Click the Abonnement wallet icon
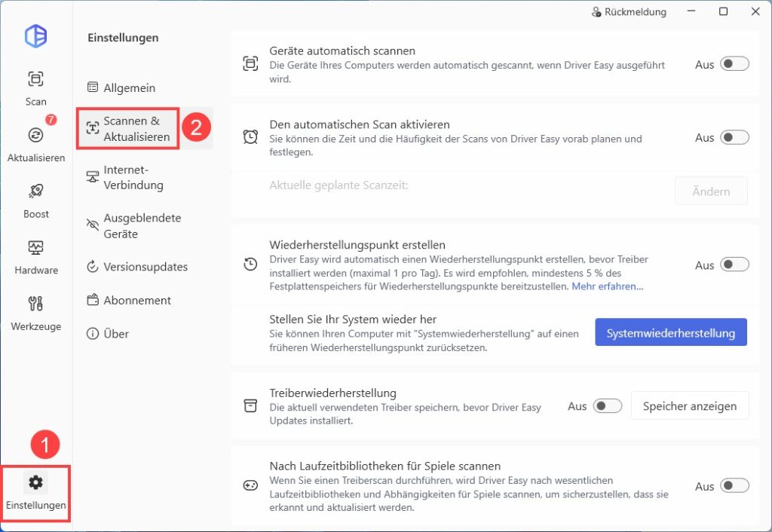Viewport: 772px width, 532px height. pyautogui.click(x=93, y=300)
